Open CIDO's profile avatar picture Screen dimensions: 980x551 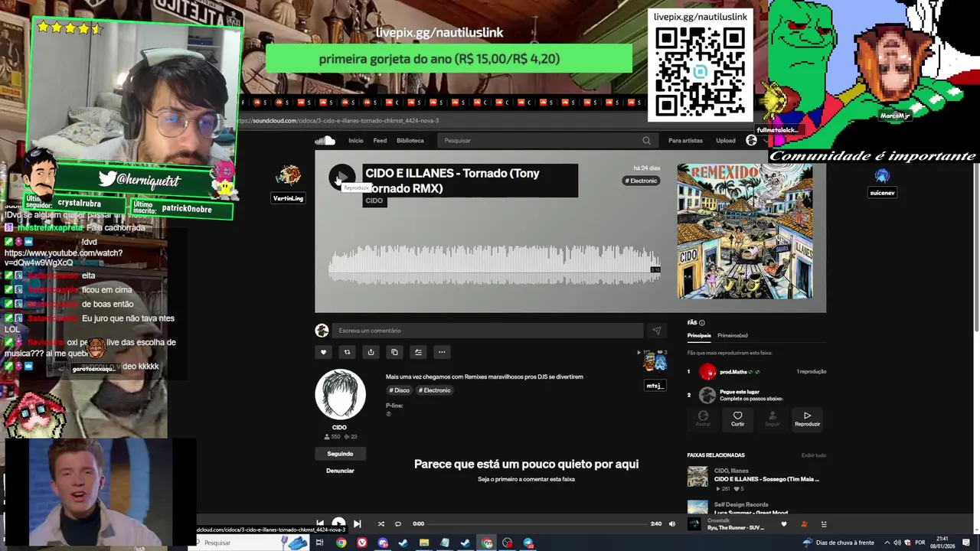(x=340, y=394)
